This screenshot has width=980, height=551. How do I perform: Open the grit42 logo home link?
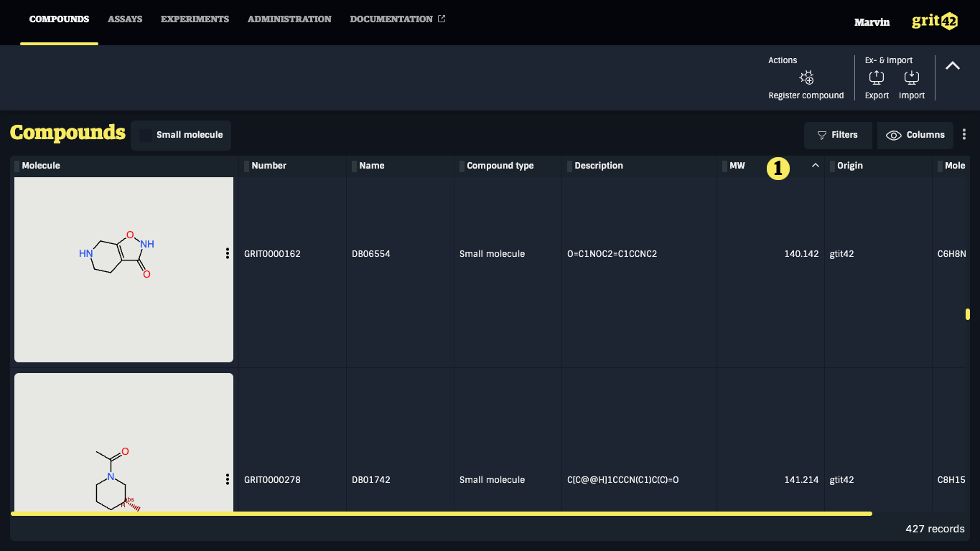tap(935, 21)
